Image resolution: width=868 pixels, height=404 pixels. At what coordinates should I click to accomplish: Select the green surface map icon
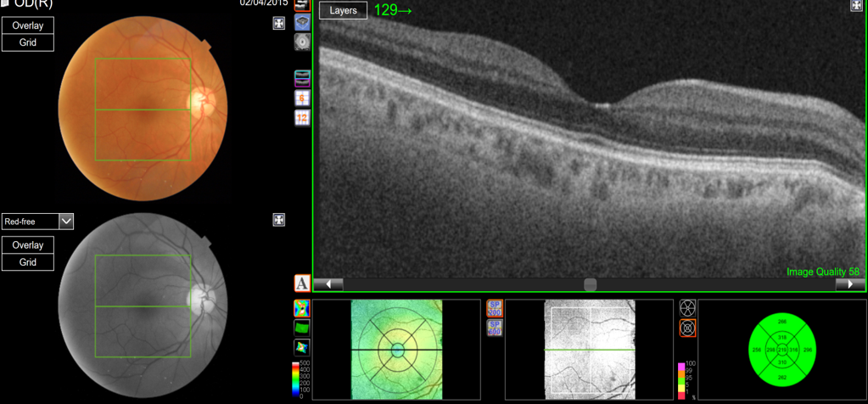[x=301, y=328]
